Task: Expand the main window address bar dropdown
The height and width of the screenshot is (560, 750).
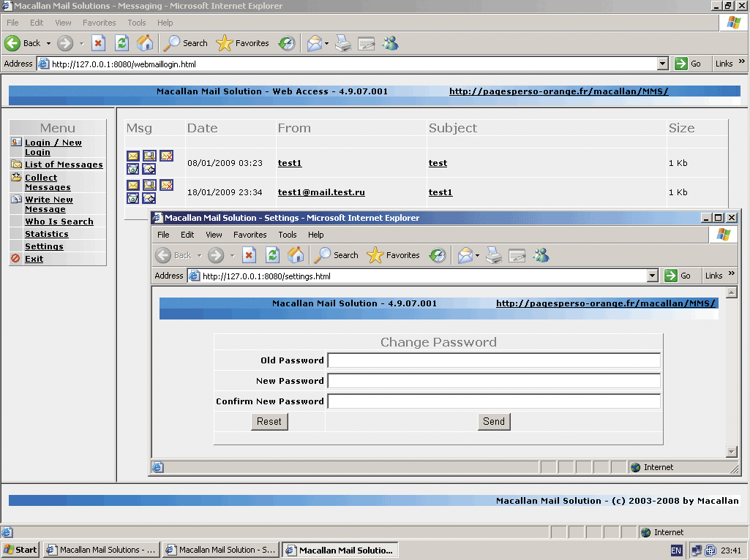Action: [x=662, y=64]
